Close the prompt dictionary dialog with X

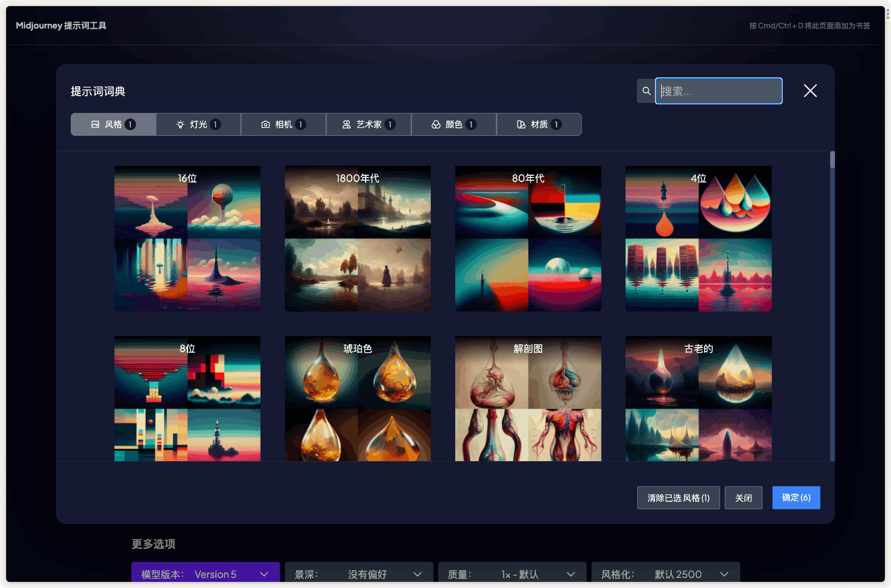(x=810, y=91)
